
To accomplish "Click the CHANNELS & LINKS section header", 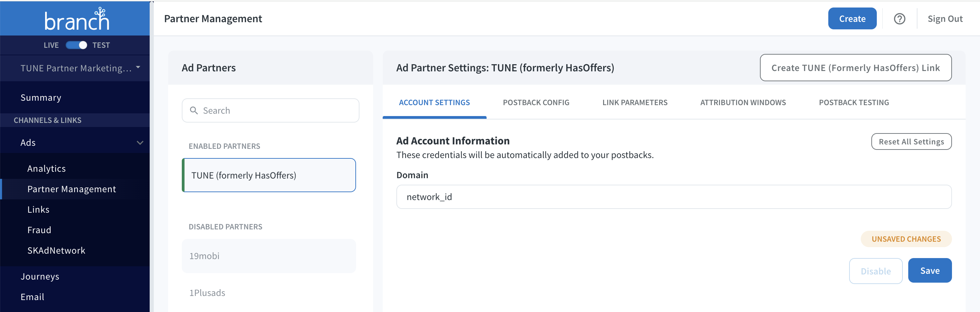I will point(47,120).
